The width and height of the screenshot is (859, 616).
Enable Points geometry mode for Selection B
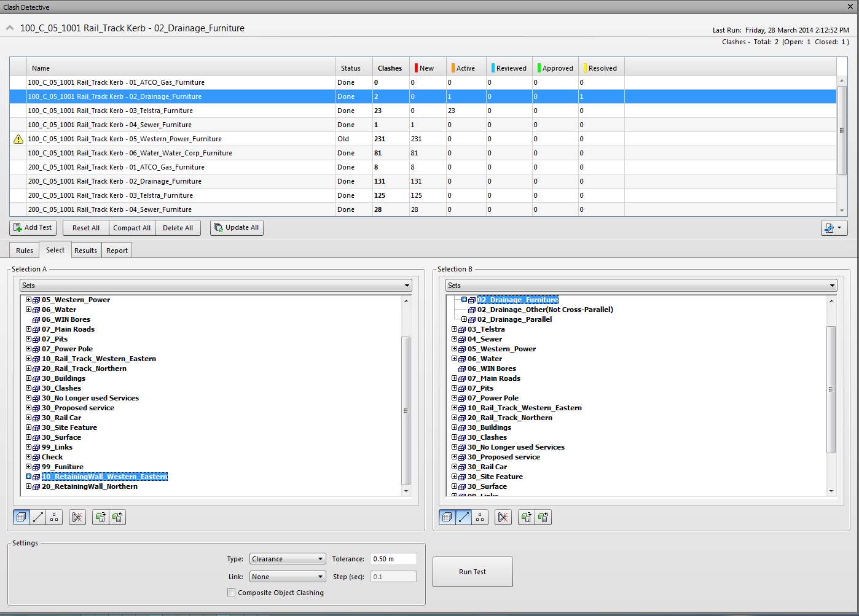coord(480,517)
